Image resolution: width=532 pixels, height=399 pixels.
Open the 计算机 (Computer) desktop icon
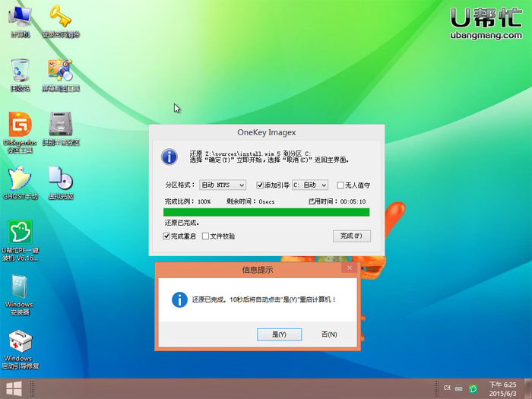20,19
